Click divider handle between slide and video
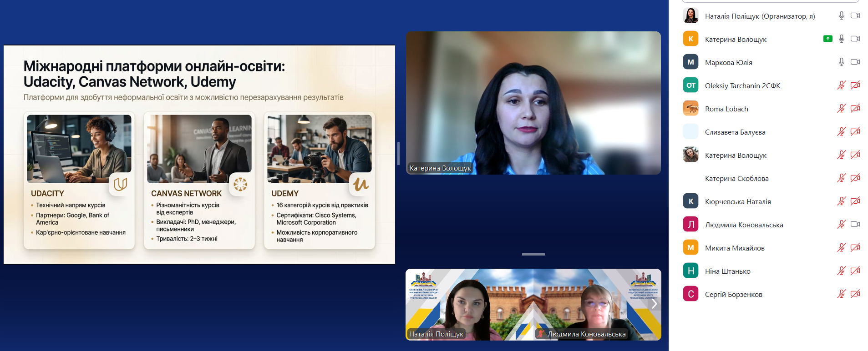The image size is (868, 351). [x=398, y=154]
